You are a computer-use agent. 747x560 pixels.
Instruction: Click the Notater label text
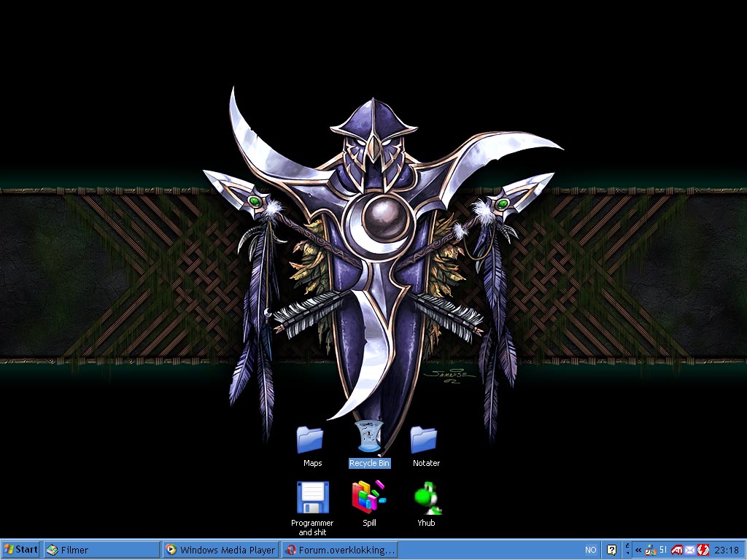[x=426, y=463]
